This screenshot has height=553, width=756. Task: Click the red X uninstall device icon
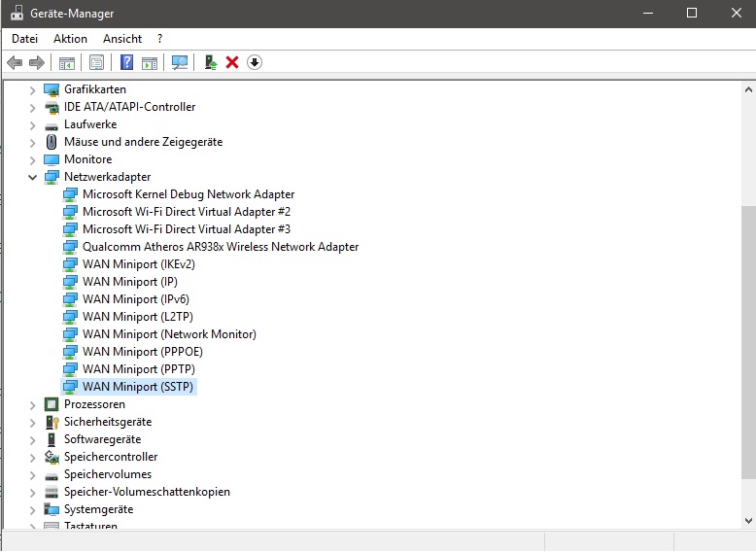[x=232, y=62]
